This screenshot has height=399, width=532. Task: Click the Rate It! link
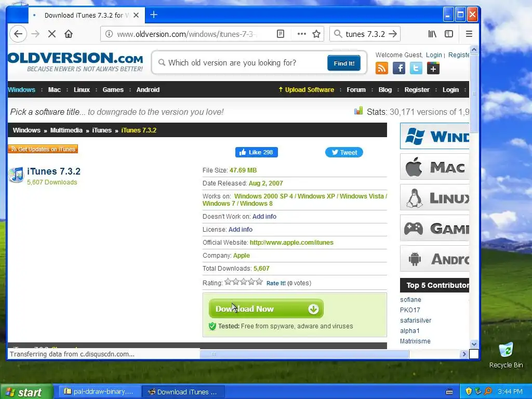coord(276,283)
